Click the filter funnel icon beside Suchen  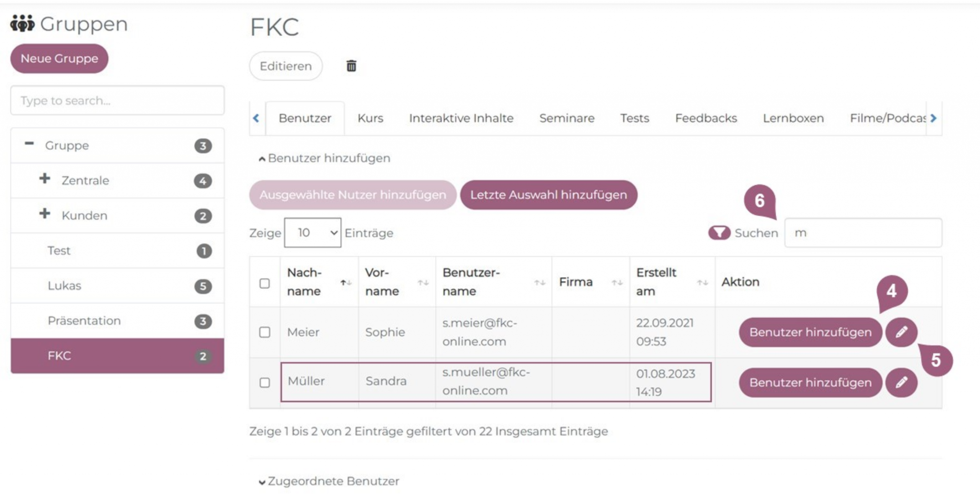tap(719, 232)
